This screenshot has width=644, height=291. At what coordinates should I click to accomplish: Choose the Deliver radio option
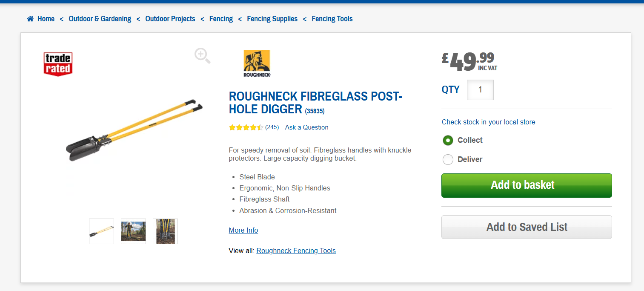(x=448, y=159)
